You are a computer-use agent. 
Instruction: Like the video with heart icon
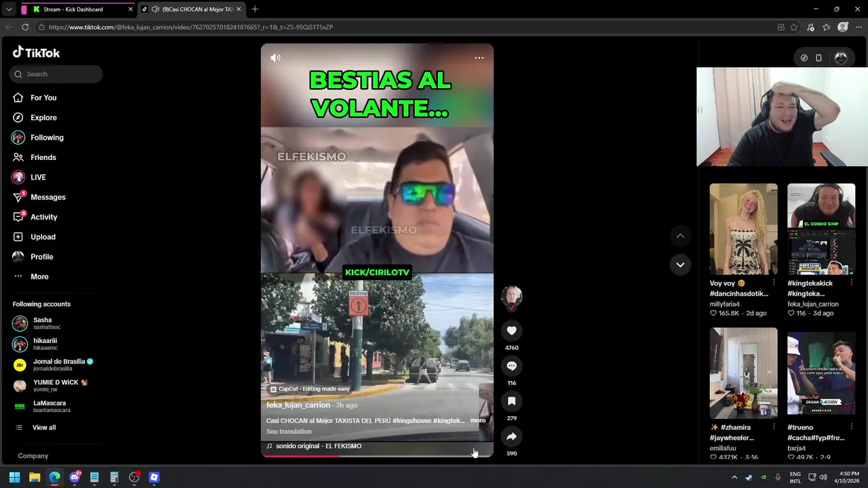click(x=511, y=331)
